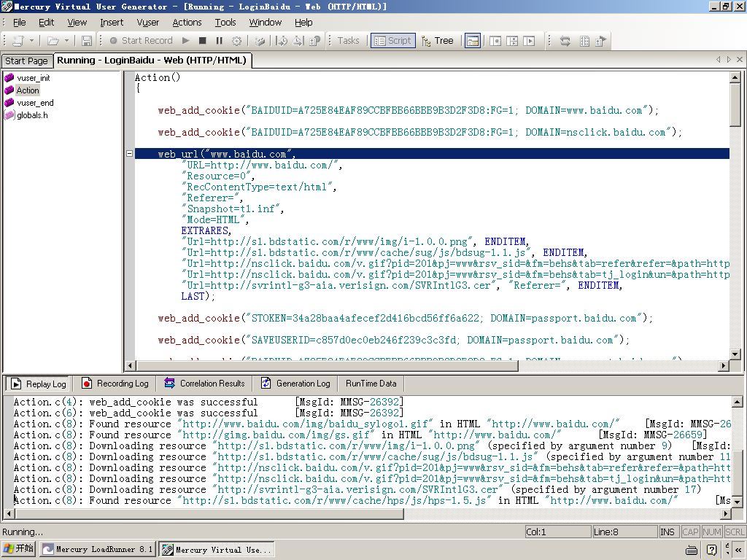Expand the tray with the double chevron

[x=738, y=551]
